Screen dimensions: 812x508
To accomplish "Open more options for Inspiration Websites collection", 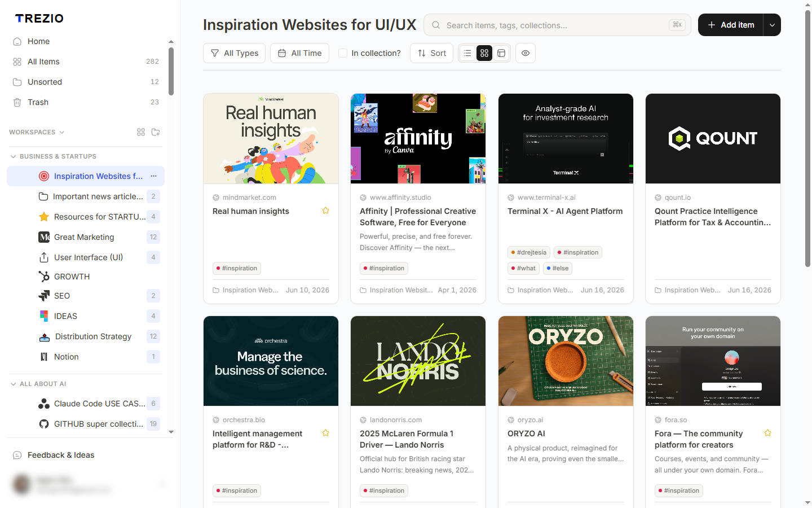I will tap(153, 176).
